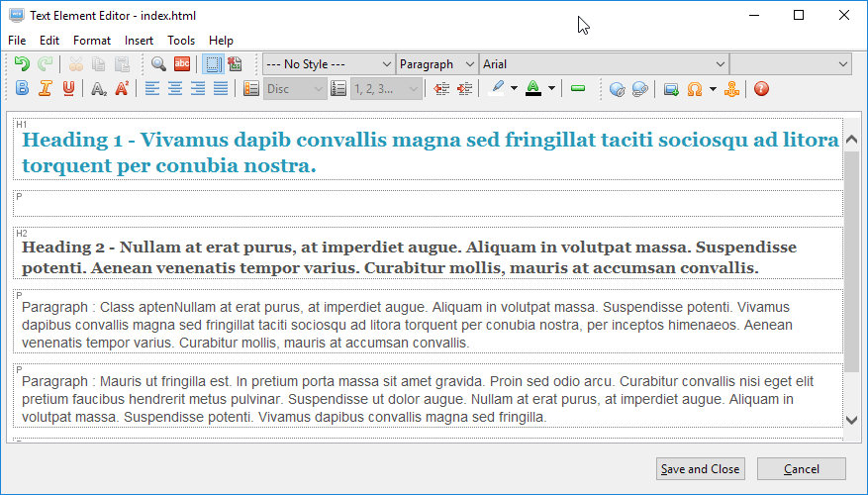Screen dimensions: 868x495
Task: Insert image icon
Action: (671, 88)
